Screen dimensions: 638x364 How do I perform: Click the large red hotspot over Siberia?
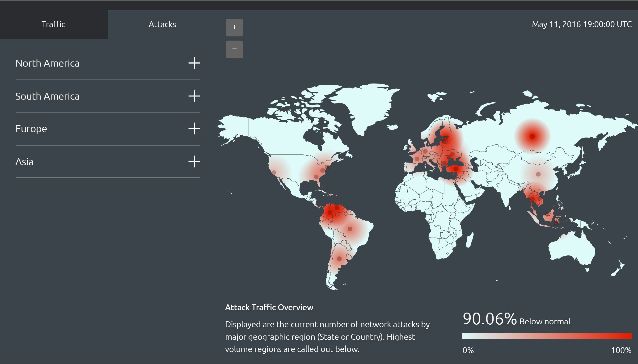532,136
